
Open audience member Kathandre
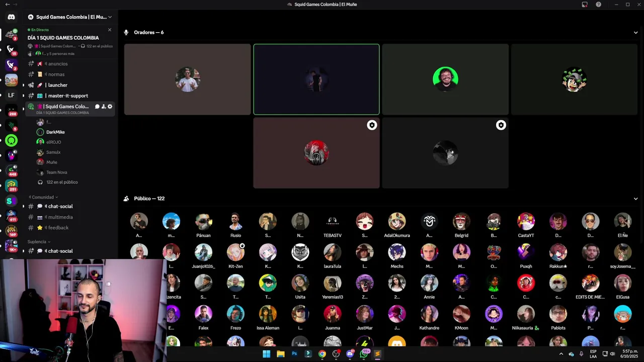[x=429, y=317]
